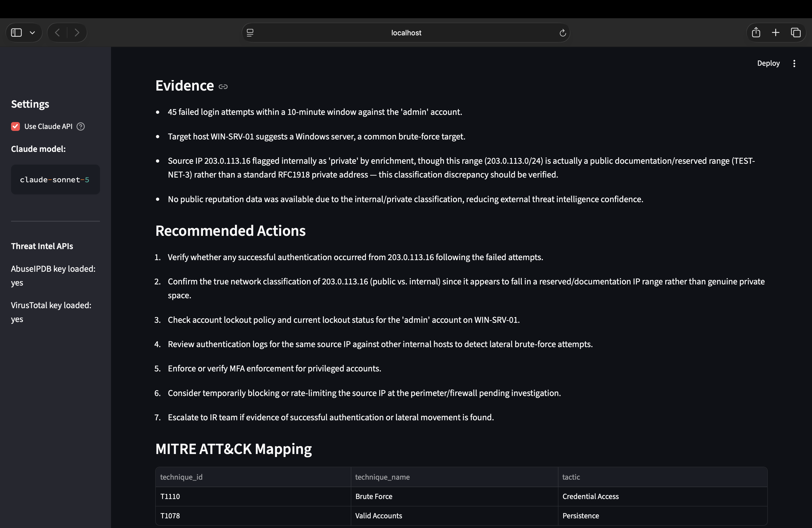Image resolution: width=812 pixels, height=528 pixels.
Task: Select the Persistence table cell
Action: (663, 516)
